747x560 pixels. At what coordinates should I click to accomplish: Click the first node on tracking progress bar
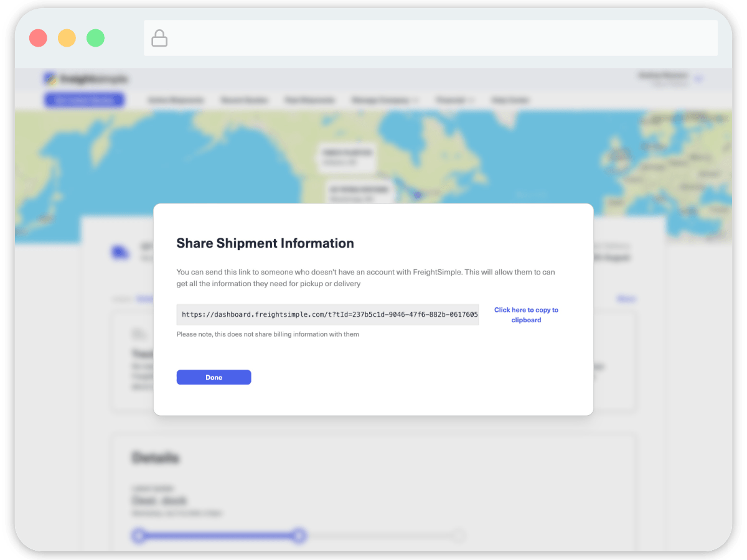(139, 535)
